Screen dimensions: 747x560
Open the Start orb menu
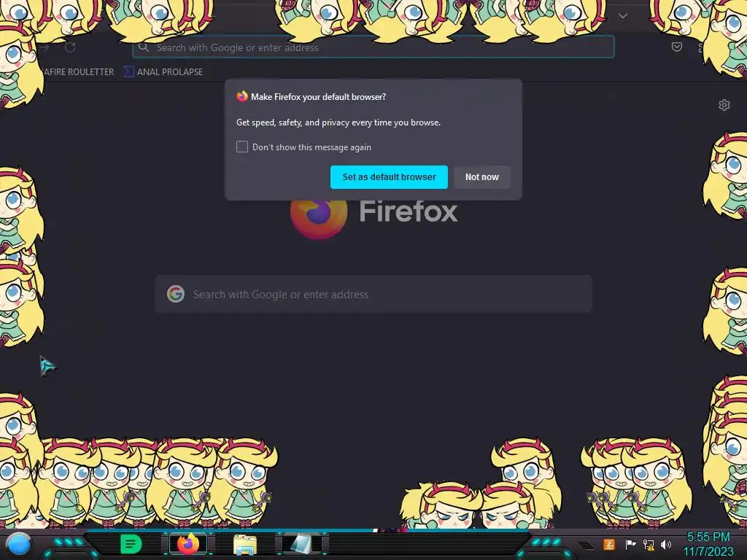tap(19, 544)
